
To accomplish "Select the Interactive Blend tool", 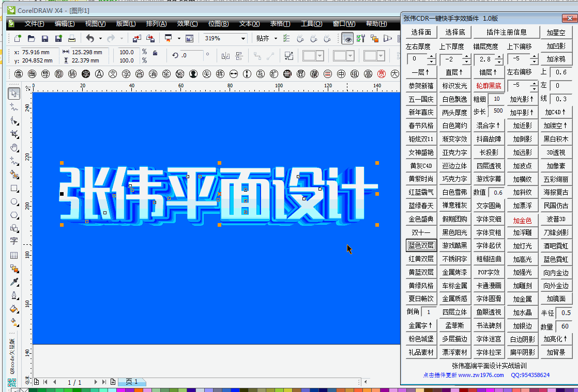I will coord(14,269).
